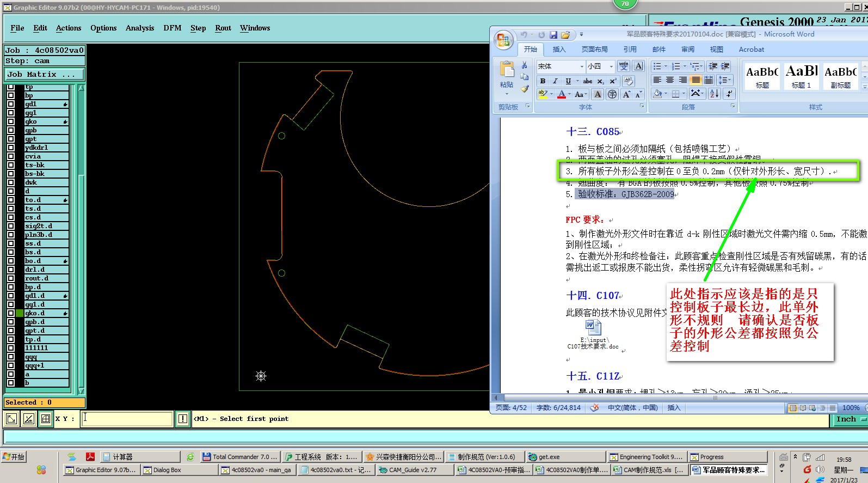Toggle the checkbox for layer drl.d
This screenshot has width=868, height=483.
10,270
